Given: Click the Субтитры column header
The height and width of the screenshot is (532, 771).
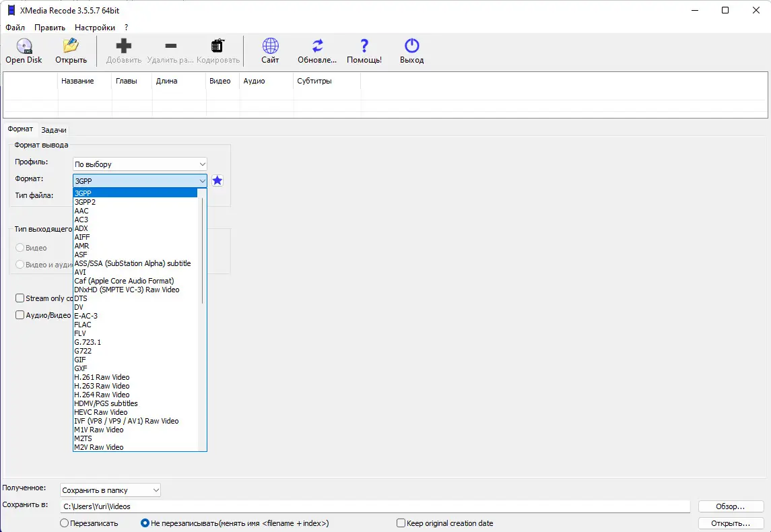Looking at the screenshot, I should (327, 81).
